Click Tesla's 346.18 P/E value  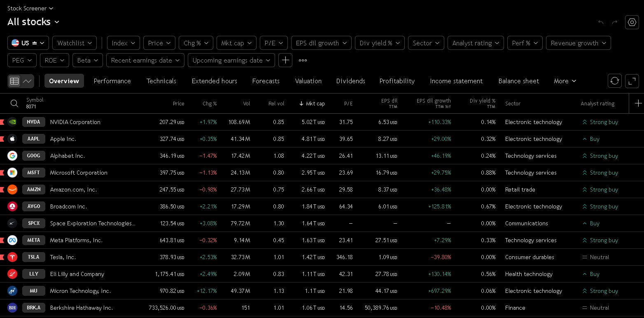[344, 257]
